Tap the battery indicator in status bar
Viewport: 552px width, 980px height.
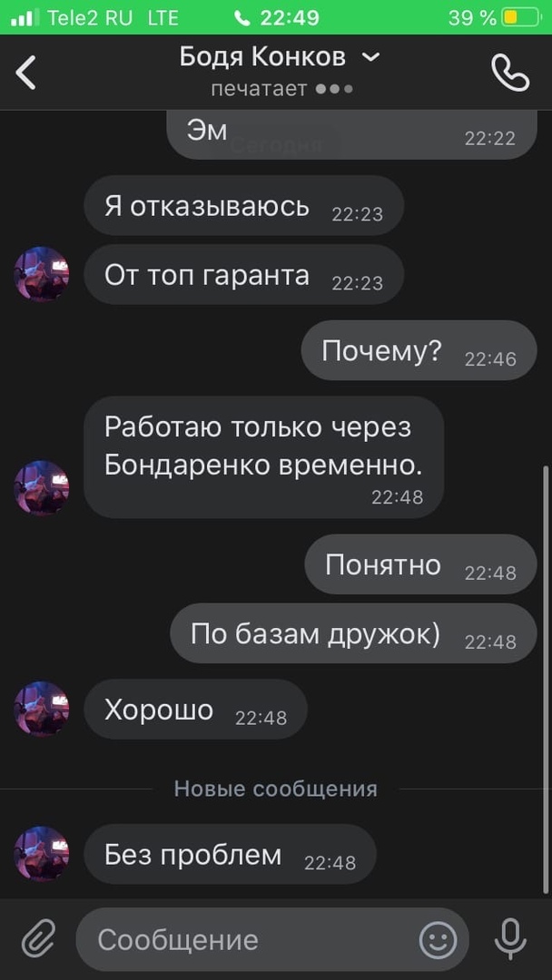coord(522,17)
